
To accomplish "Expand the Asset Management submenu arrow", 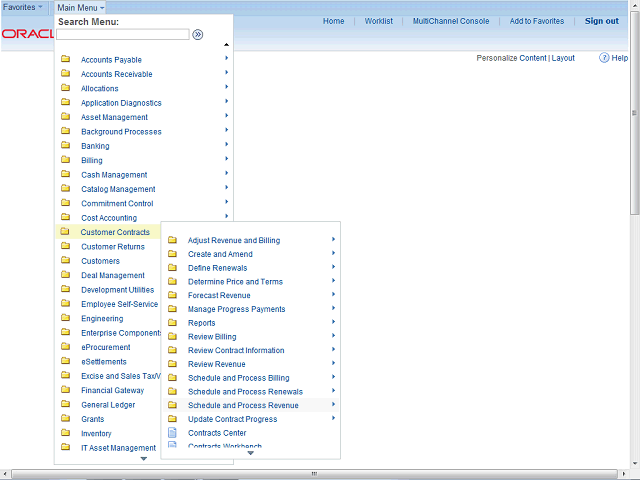I will click(x=227, y=117).
